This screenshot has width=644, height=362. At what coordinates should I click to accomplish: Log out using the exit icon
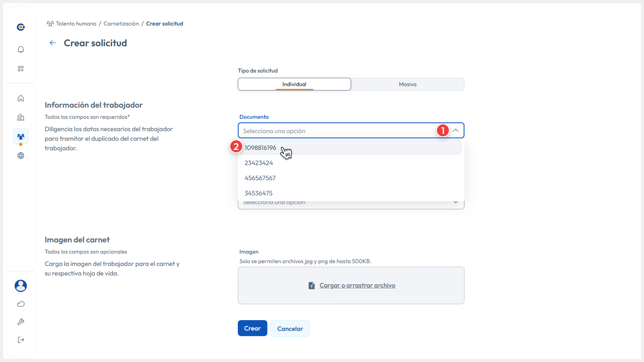point(20,340)
